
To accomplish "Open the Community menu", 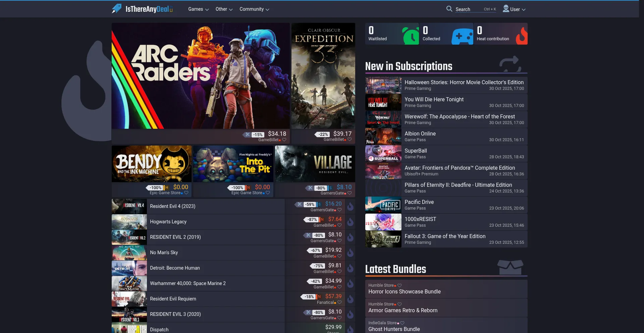I will [x=254, y=9].
